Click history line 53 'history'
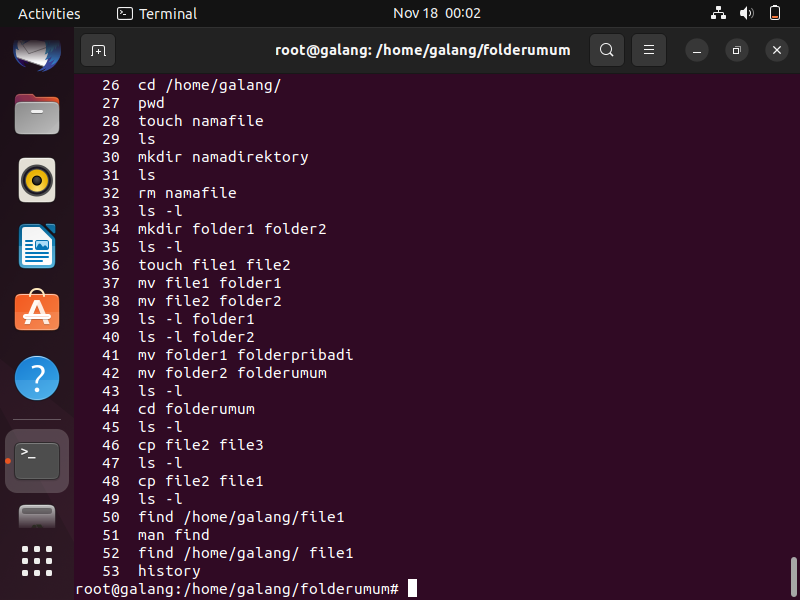 169,571
